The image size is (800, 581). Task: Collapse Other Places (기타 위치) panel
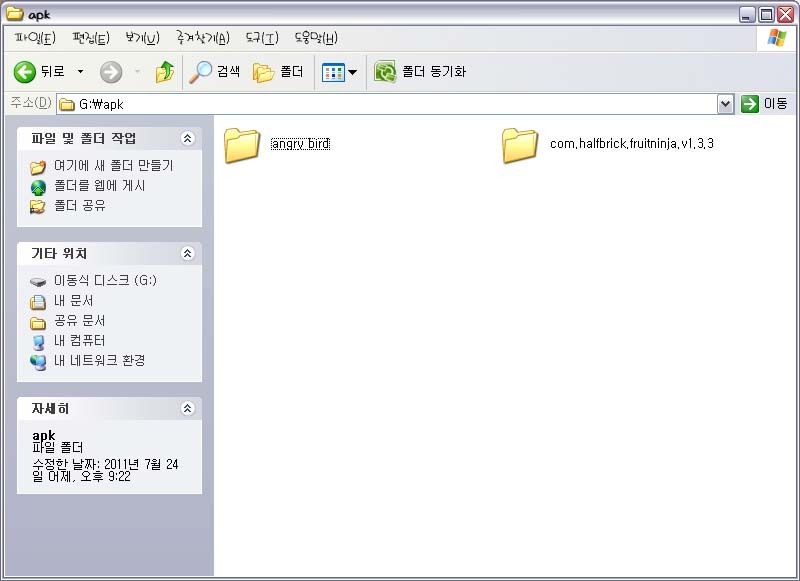[188, 253]
